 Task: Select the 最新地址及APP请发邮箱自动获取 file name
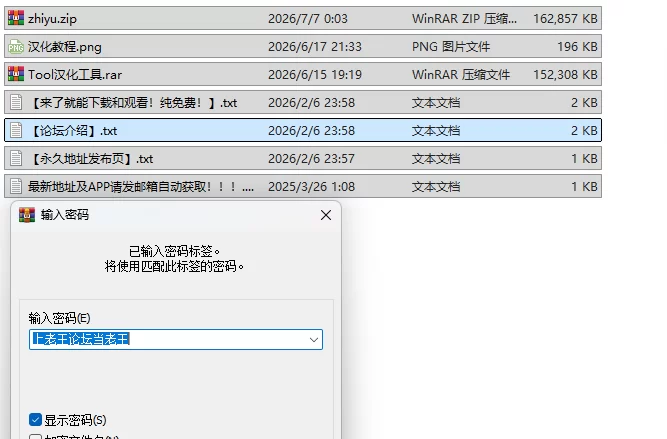coord(141,187)
